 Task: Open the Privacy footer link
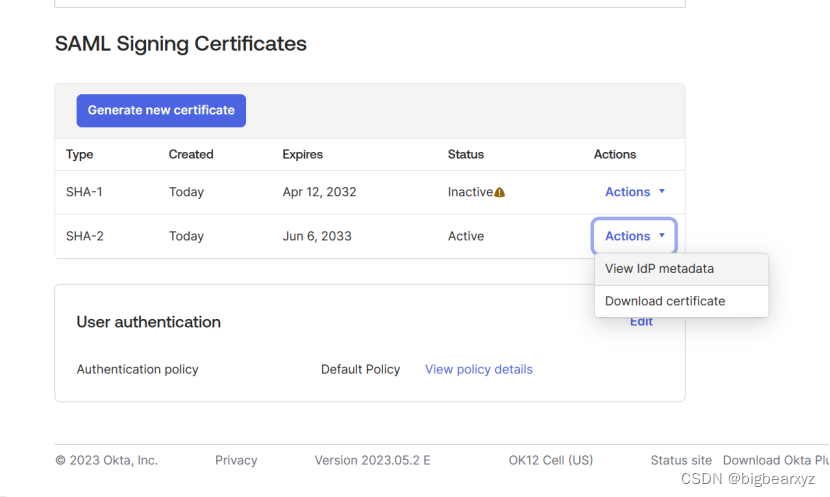pos(236,460)
